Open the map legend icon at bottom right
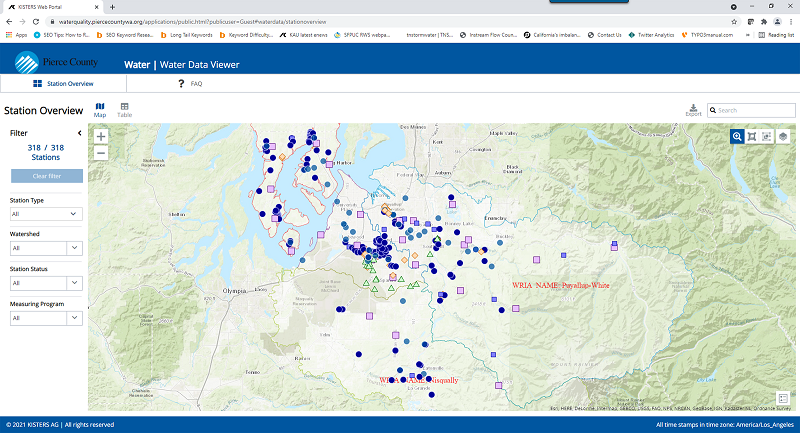800x433 pixels. (x=783, y=398)
